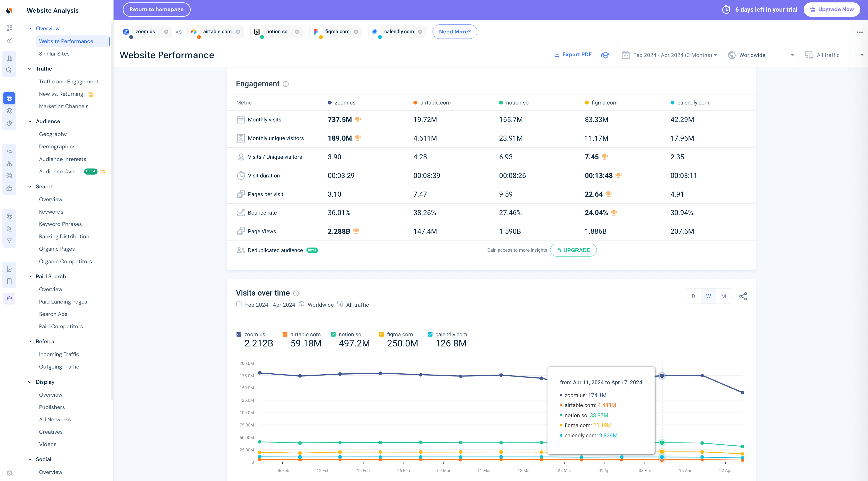Toggle notion.so checkbox in chart legend
The image size is (868, 481).
click(334, 334)
